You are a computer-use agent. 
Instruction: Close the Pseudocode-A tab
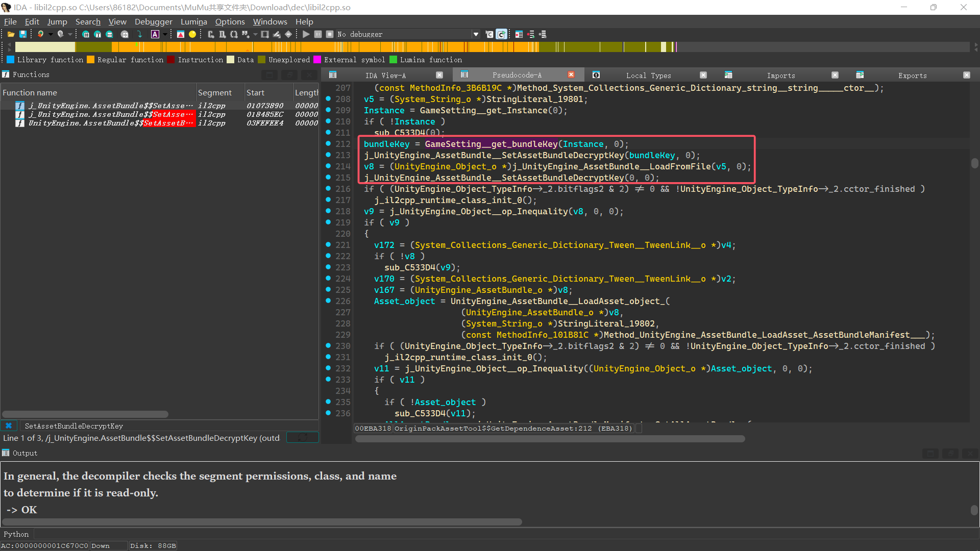[x=571, y=75]
